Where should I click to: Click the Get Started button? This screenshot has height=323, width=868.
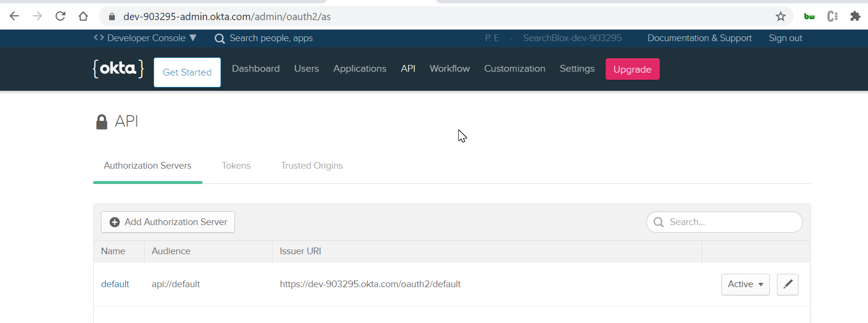pos(187,72)
